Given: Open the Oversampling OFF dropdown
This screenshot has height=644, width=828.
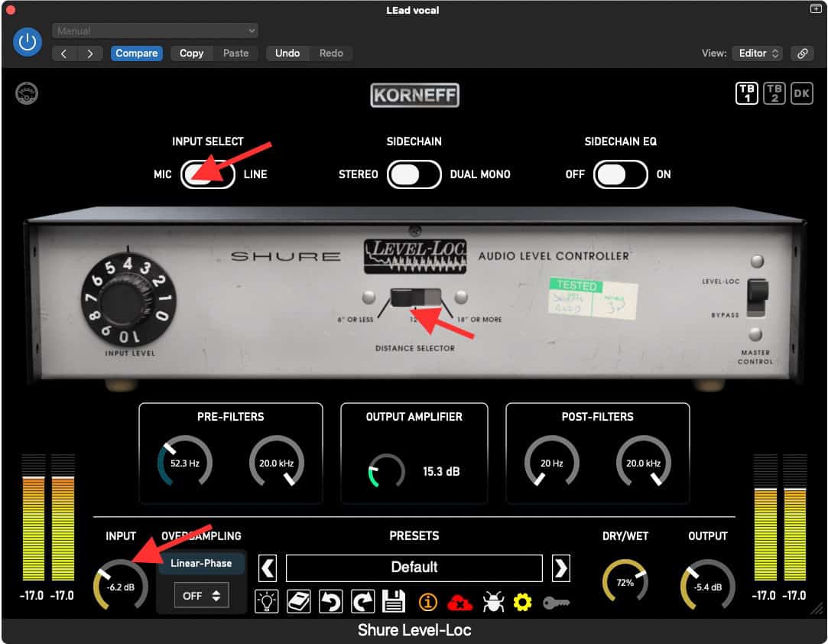Looking at the screenshot, I should pos(201,596).
